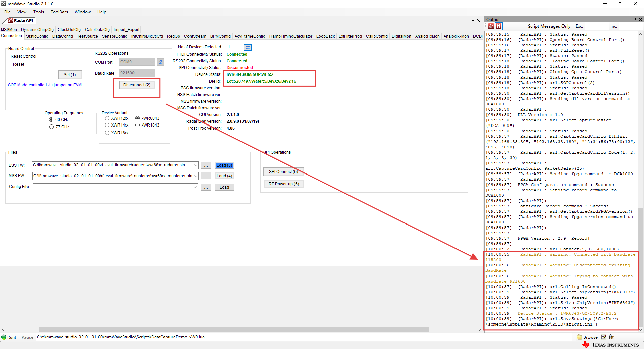Choose the XWR12xx device variant
The width and height of the screenshot is (644, 349).
(107, 118)
